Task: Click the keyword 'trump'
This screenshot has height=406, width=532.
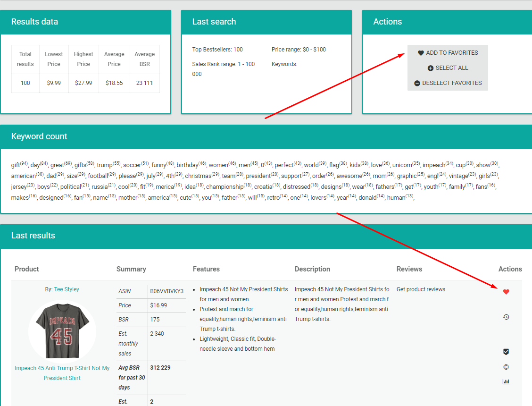Action: click(105, 165)
